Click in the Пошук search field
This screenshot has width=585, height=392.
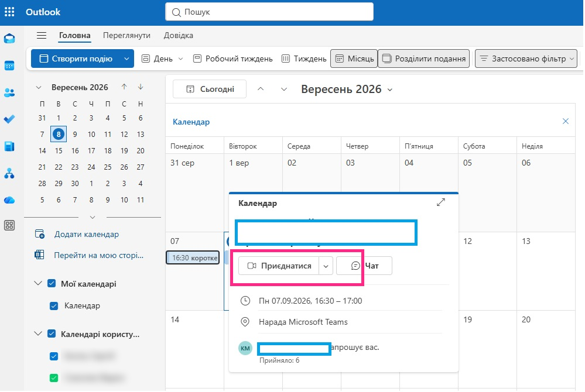coord(269,12)
